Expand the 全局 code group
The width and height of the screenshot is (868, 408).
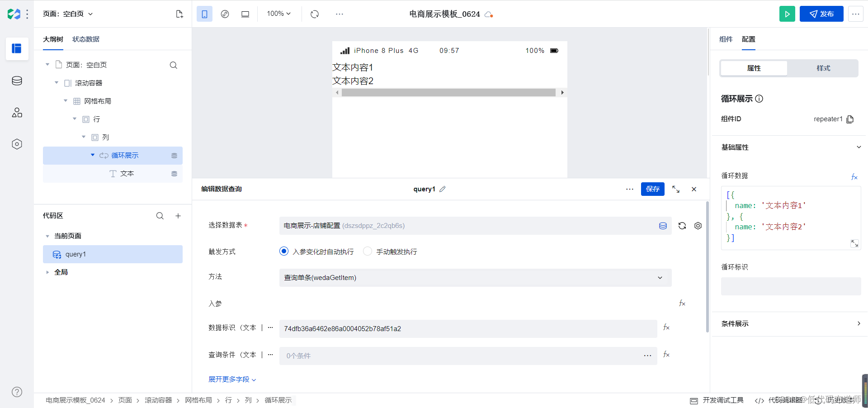coord(47,272)
